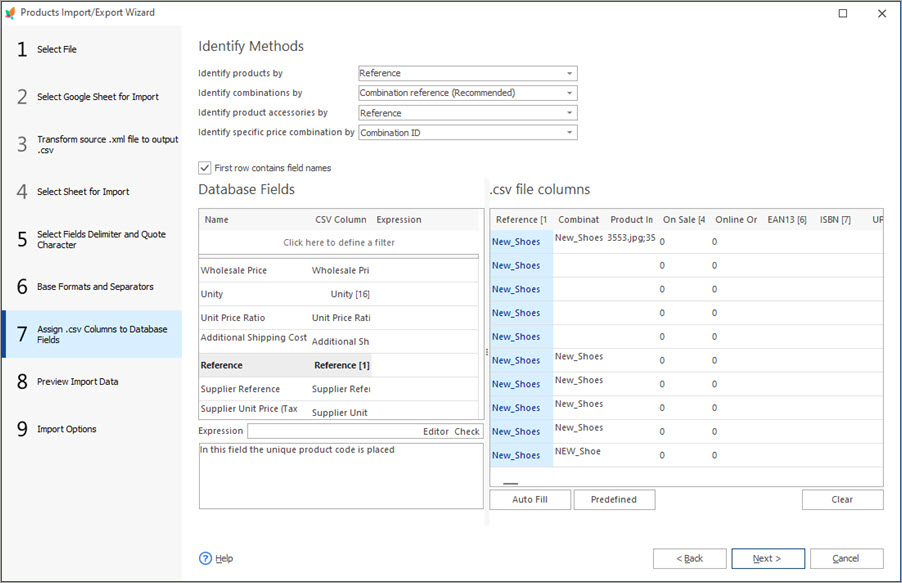902x583 pixels.
Task: Go to step 5 Fields Delimiter and Quote
Action: point(92,239)
